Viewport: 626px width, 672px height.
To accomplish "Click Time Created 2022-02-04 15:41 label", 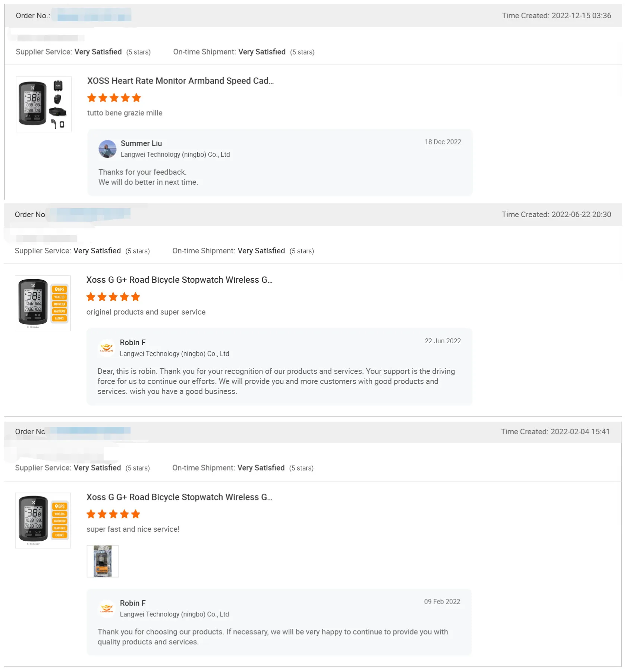I will tap(555, 432).
